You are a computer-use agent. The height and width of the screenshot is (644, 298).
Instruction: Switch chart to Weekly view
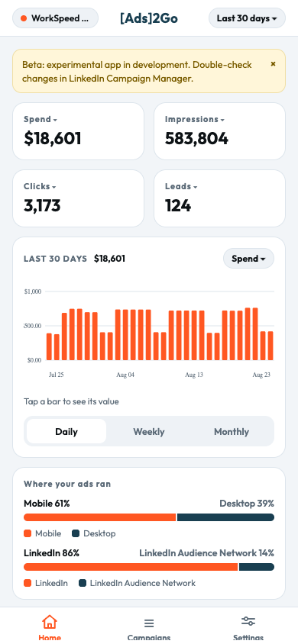coord(149,431)
